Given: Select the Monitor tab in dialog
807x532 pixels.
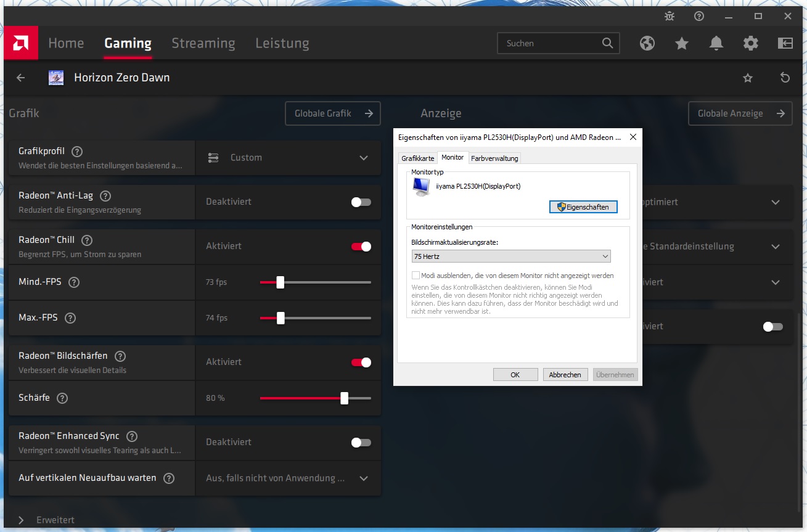Looking at the screenshot, I should click(x=453, y=157).
